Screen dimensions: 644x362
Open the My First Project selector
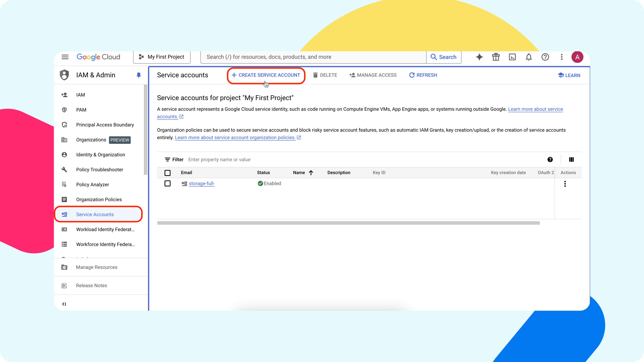(162, 57)
